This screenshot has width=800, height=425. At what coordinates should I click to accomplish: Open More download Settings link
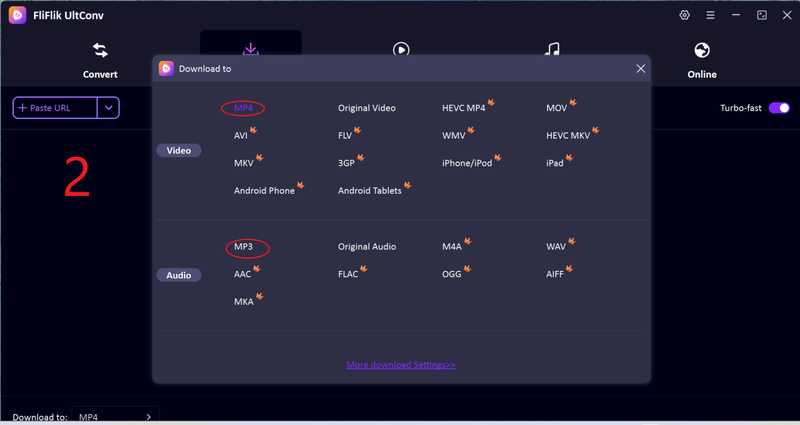coord(400,365)
